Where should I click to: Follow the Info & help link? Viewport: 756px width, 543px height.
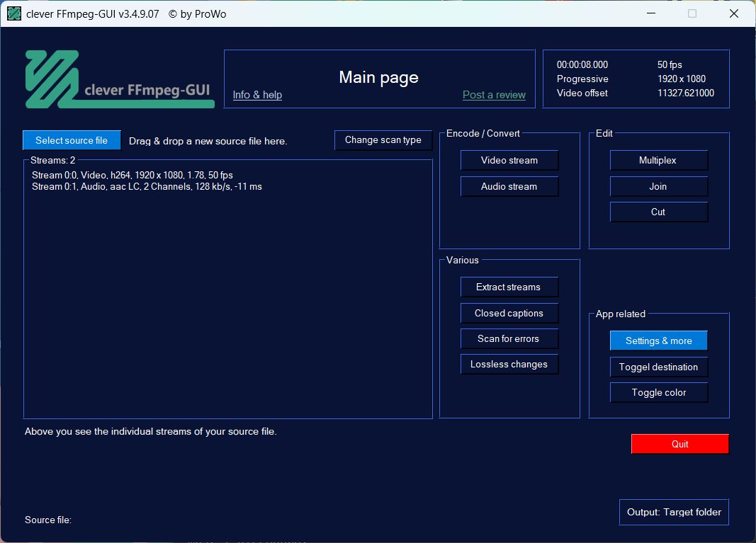tap(257, 95)
